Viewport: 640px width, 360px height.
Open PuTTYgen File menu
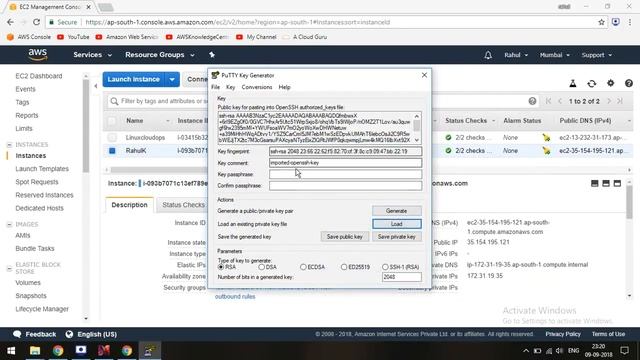pos(216,87)
